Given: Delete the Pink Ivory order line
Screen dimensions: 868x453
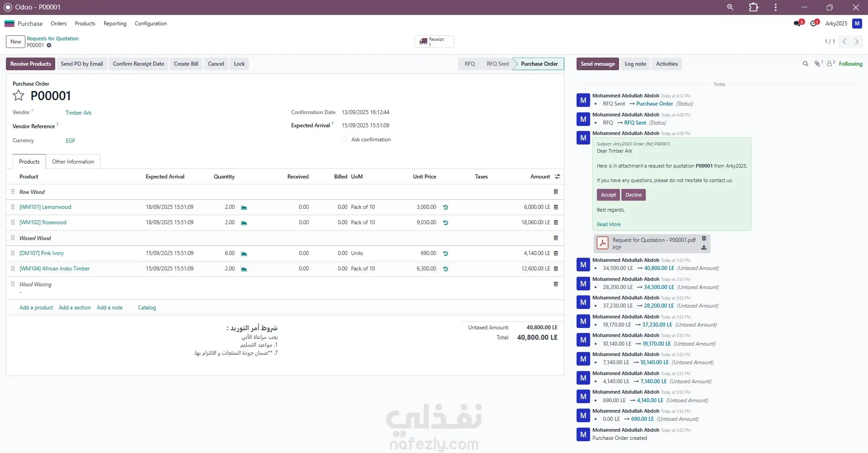Looking at the screenshot, I should click(556, 253).
